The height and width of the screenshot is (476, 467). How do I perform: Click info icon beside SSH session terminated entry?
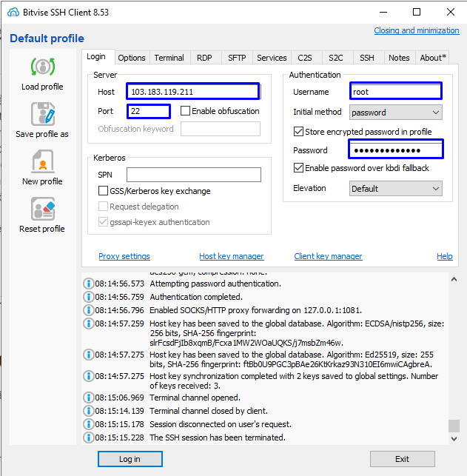tap(89, 438)
